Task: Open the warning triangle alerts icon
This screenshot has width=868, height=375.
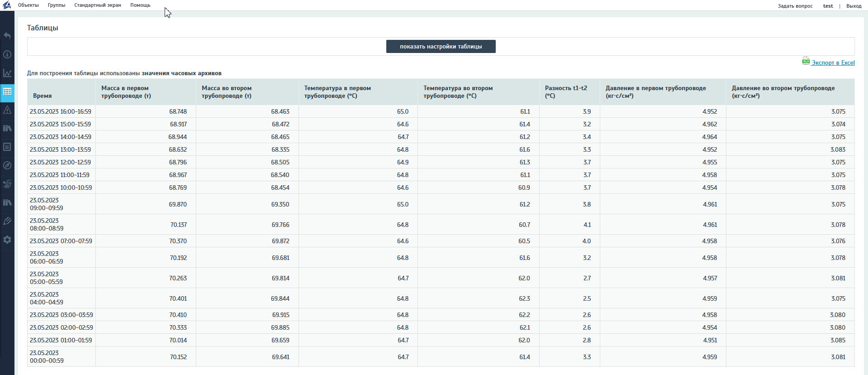Action: pos(7,110)
